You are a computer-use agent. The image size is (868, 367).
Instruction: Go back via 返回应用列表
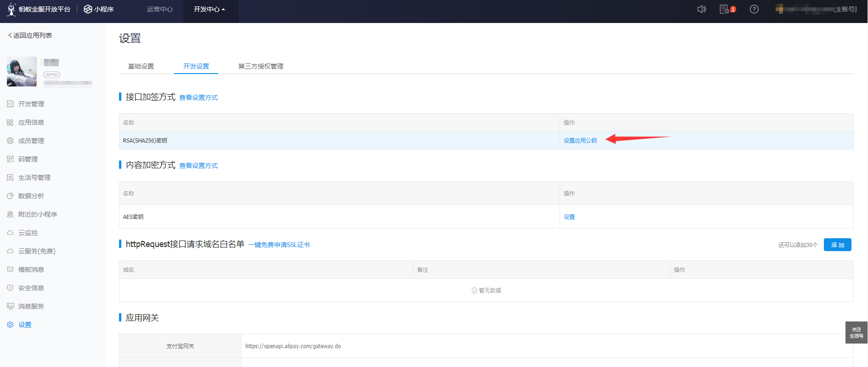click(30, 35)
